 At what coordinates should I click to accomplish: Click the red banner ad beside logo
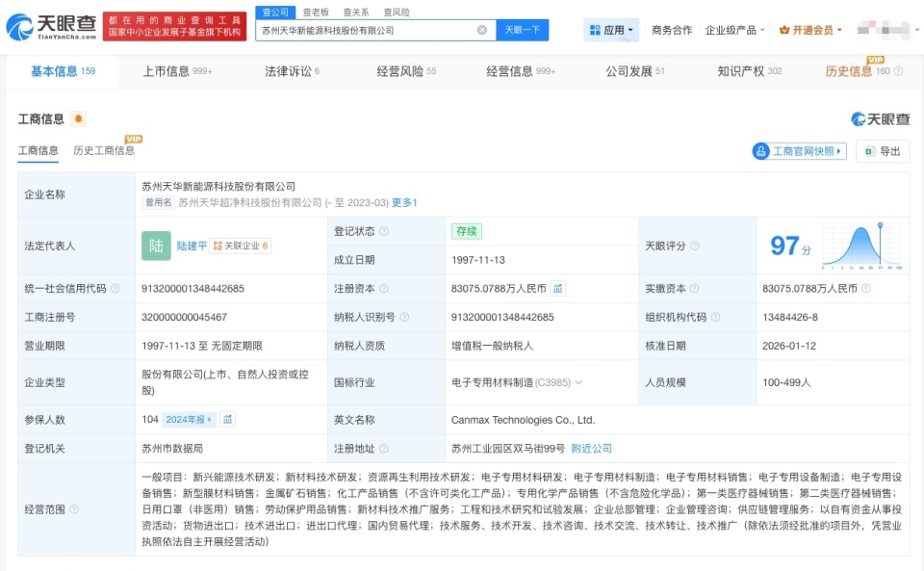[174, 27]
